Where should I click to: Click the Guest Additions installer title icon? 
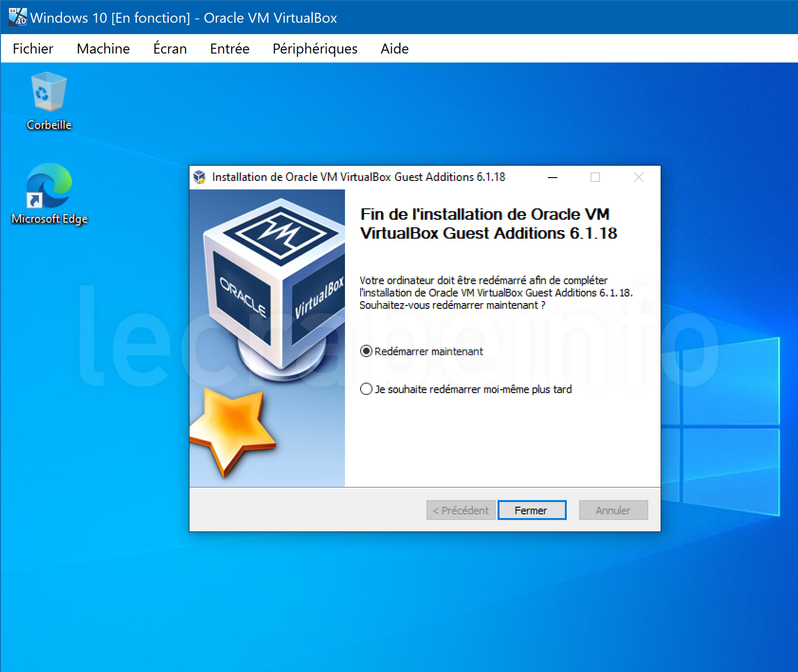(x=199, y=177)
